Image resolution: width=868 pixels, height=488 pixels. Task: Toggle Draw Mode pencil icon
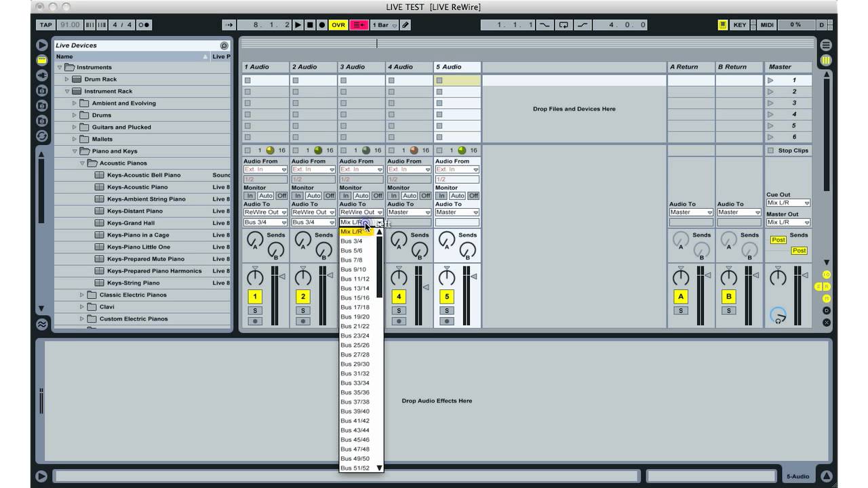point(406,25)
